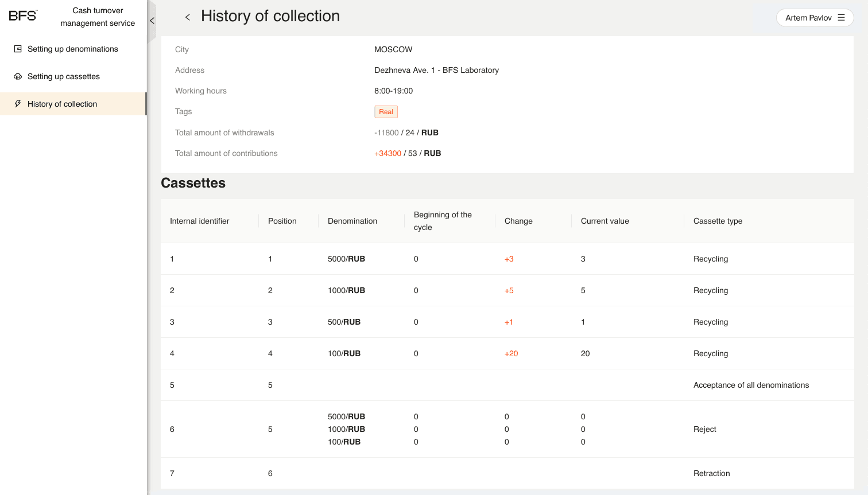Click the History of collection page title
868x495 pixels.
point(270,16)
